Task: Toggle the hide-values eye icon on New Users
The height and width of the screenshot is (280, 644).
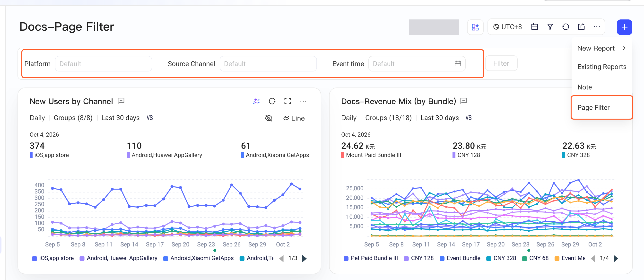Action: 269,118
